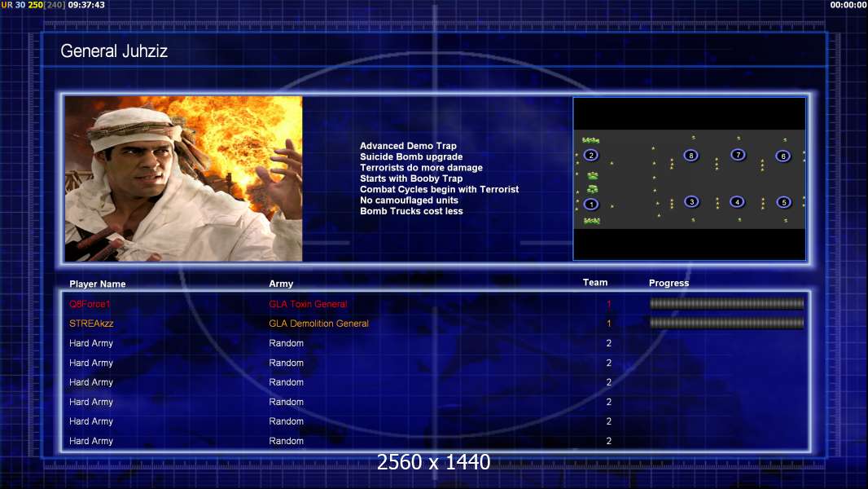Image resolution: width=868 pixels, height=489 pixels.
Task: Select start position 6 on the minimap
Action: (783, 156)
